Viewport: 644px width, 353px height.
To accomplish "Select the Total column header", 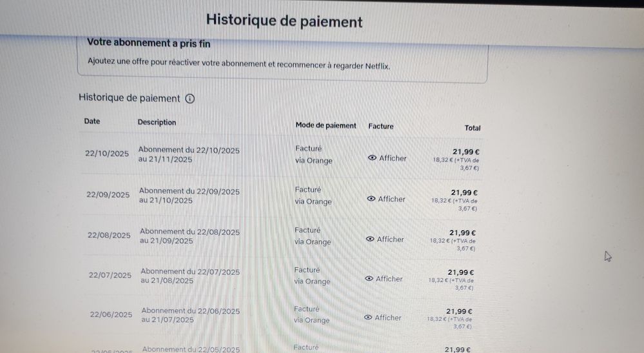I will (x=473, y=128).
